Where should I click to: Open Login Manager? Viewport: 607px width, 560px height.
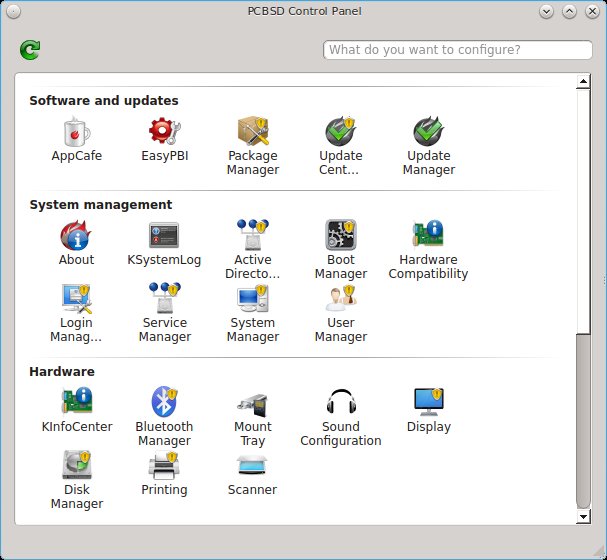coord(76,313)
